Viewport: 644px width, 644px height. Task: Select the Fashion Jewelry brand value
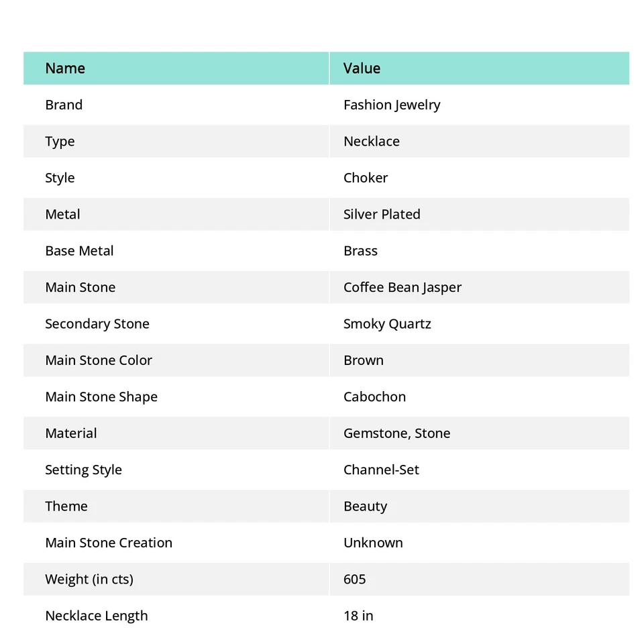pyautogui.click(x=392, y=105)
